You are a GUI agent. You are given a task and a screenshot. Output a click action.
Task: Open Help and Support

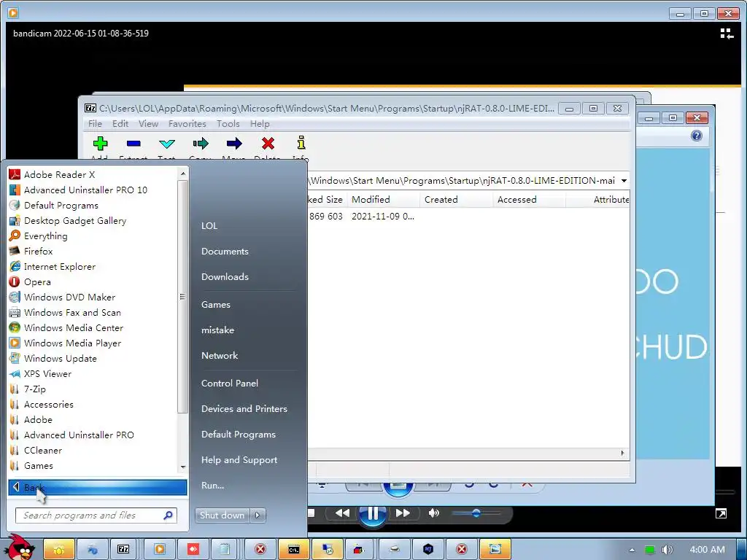(239, 460)
